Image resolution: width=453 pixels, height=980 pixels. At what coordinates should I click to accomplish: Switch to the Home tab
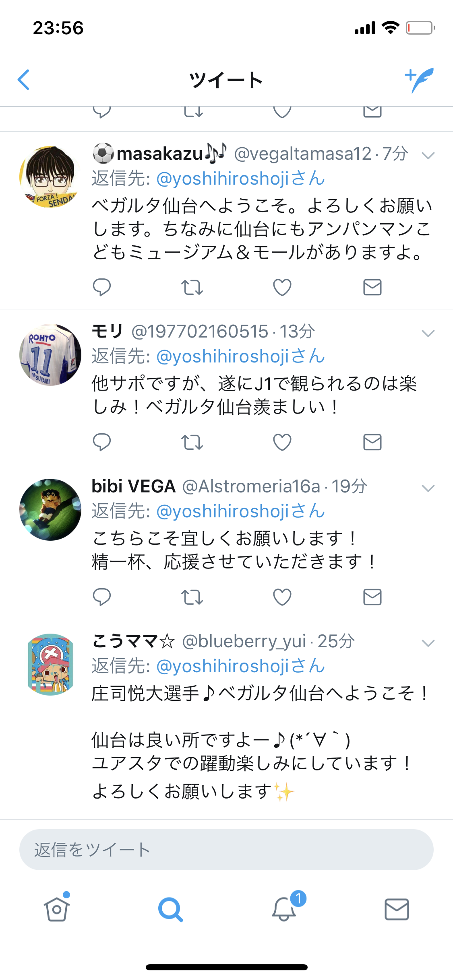point(57,909)
